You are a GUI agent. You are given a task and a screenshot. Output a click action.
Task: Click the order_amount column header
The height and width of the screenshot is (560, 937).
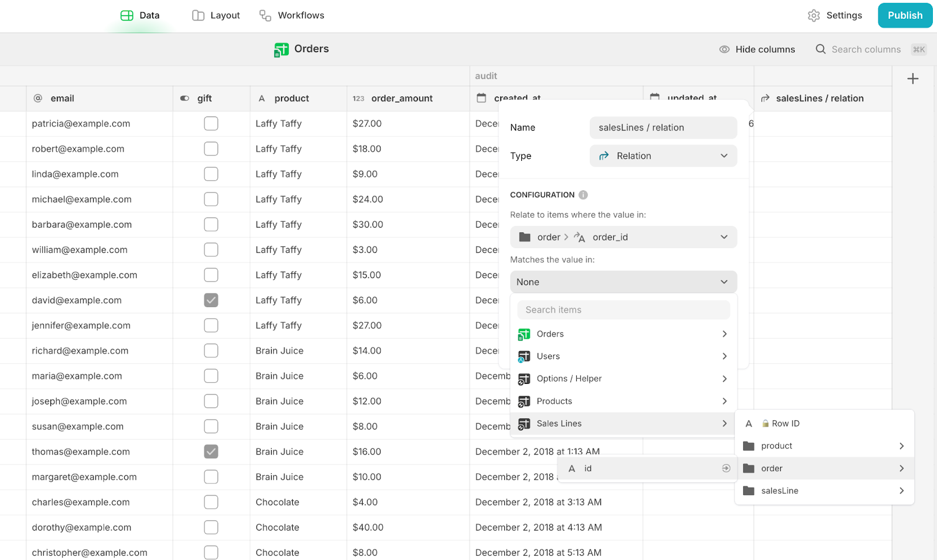408,98
